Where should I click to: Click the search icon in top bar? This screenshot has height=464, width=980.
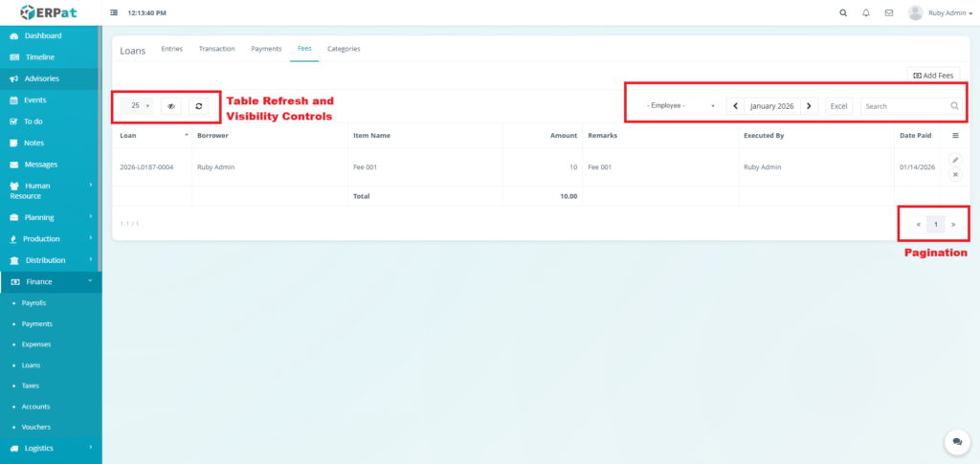coord(842,13)
